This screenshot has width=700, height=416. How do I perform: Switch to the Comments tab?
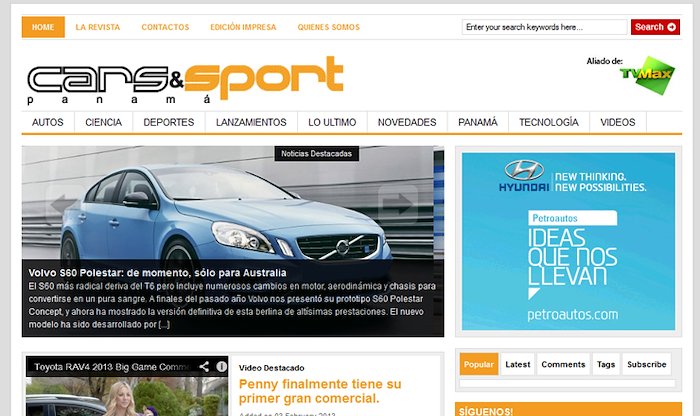[563, 364]
